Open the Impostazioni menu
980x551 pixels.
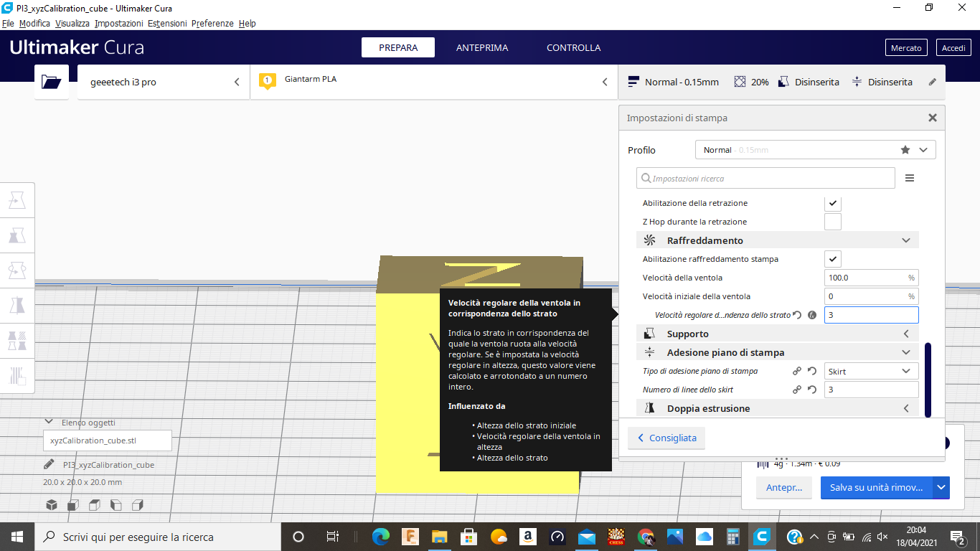tap(119, 23)
